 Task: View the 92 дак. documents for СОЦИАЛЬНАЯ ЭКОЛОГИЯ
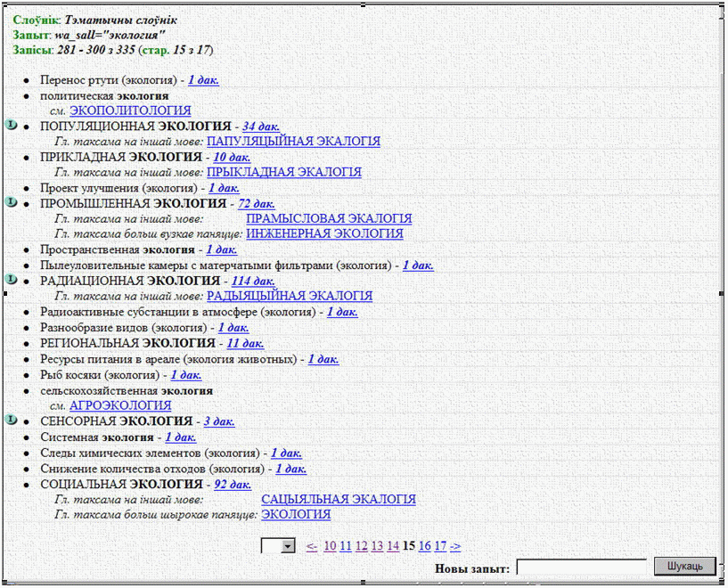(x=233, y=485)
